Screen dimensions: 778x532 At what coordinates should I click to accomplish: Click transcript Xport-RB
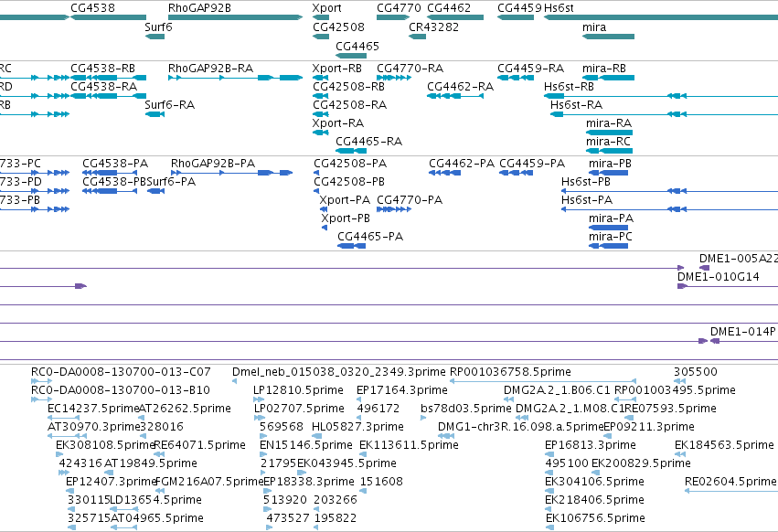[x=337, y=68]
